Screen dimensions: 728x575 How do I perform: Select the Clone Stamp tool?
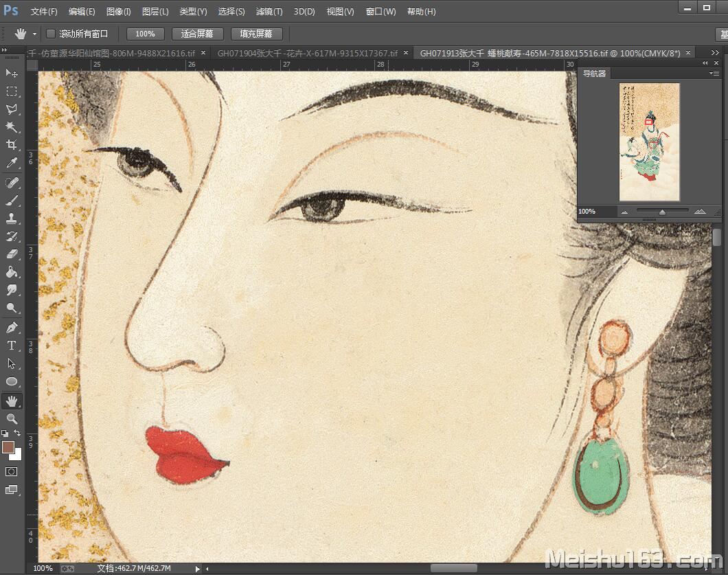[x=12, y=218]
